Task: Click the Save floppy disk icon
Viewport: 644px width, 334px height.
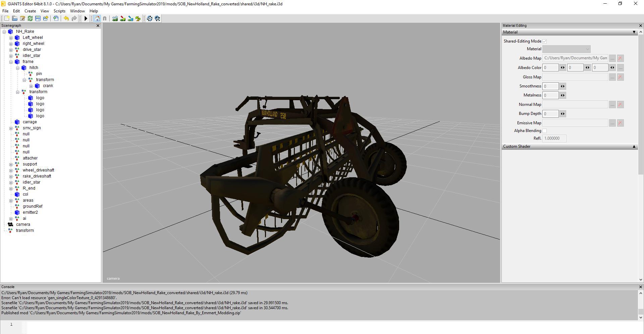Action: point(38,18)
